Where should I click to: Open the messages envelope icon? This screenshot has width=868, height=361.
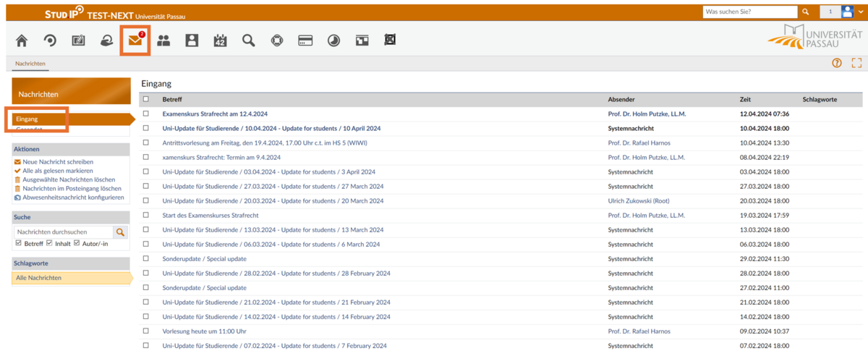tap(135, 41)
